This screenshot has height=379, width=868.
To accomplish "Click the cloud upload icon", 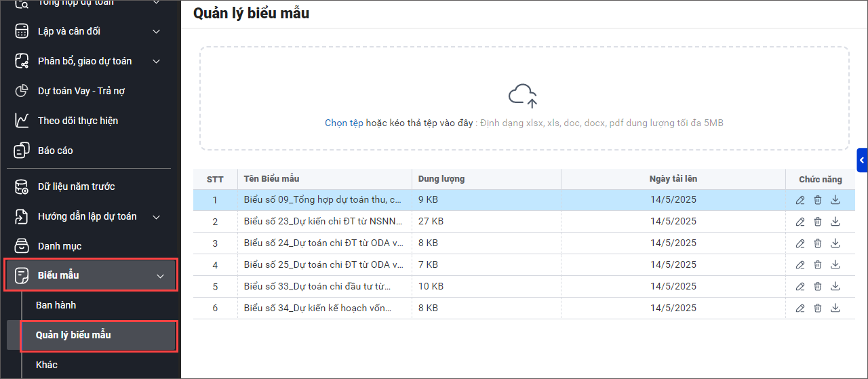I will click(523, 96).
